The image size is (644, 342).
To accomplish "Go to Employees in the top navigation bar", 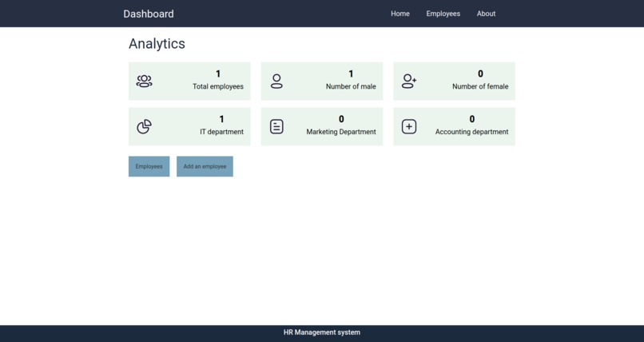I will point(443,14).
